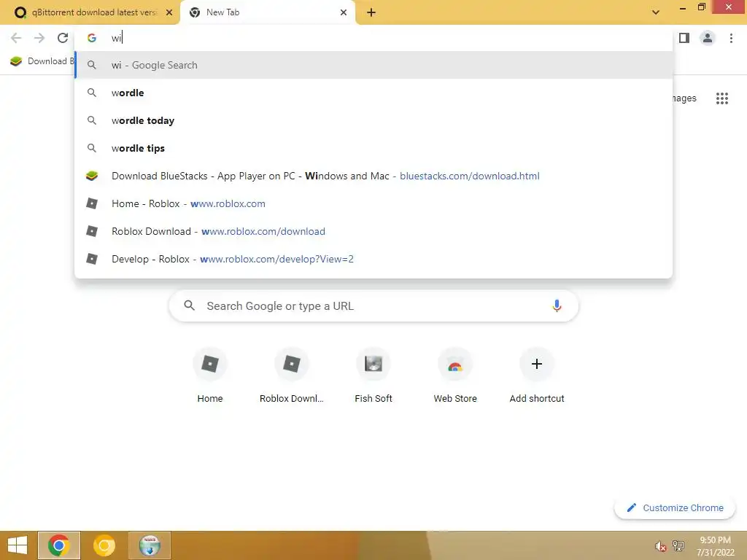Click the muted volume tray icon
This screenshot has height=560, width=747.
tap(660, 545)
